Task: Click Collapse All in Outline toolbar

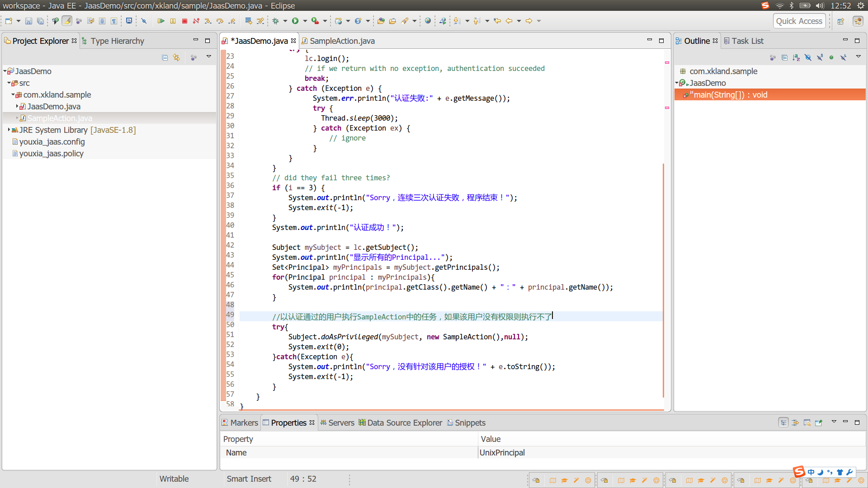Action: pos(784,57)
